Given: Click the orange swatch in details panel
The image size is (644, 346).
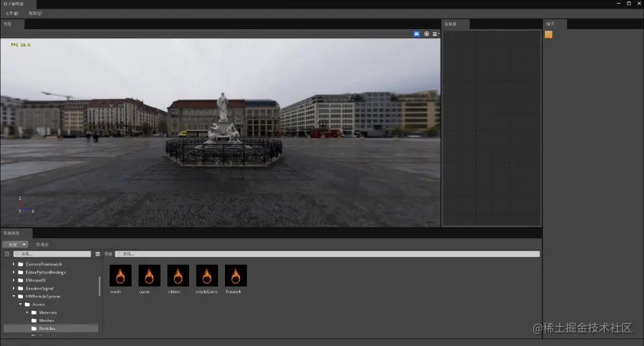Looking at the screenshot, I should [x=549, y=35].
